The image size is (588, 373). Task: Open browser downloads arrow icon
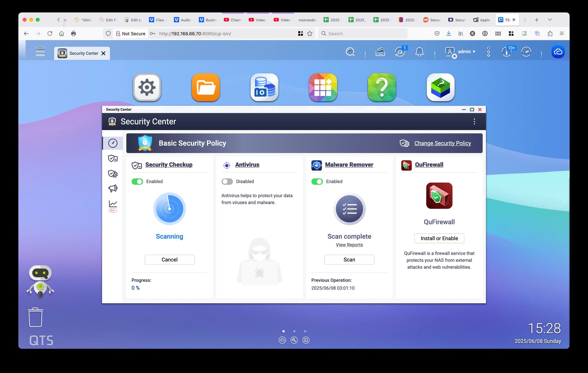449,34
